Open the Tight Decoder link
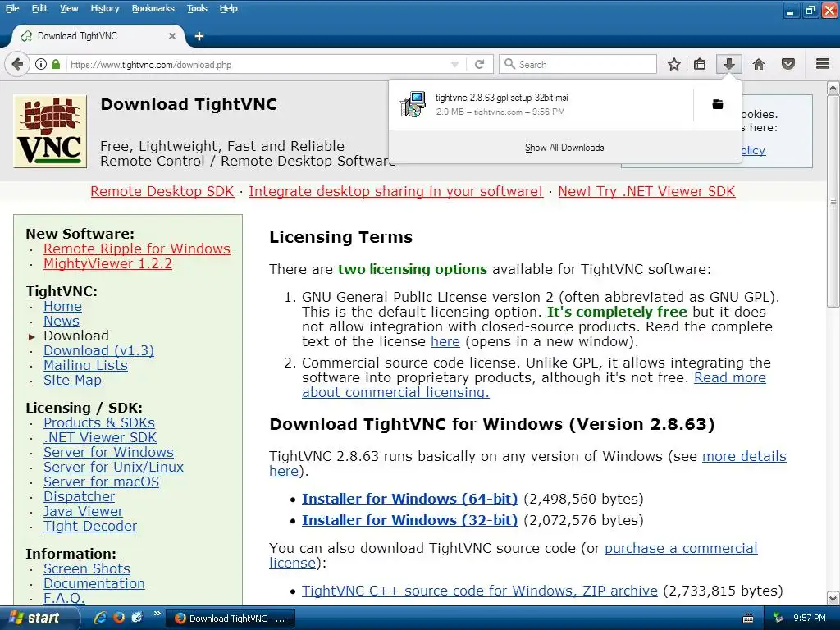Image resolution: width=840 pixels, height=630 pixels. [x=90, y=526]
